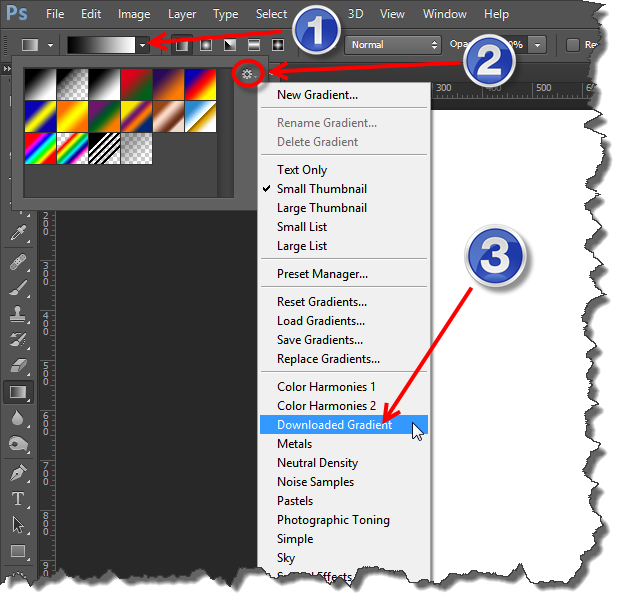The width and height of the screenshot is (628, 610).
Task: Select the Eyedropper tool
Action: point(18,234)
